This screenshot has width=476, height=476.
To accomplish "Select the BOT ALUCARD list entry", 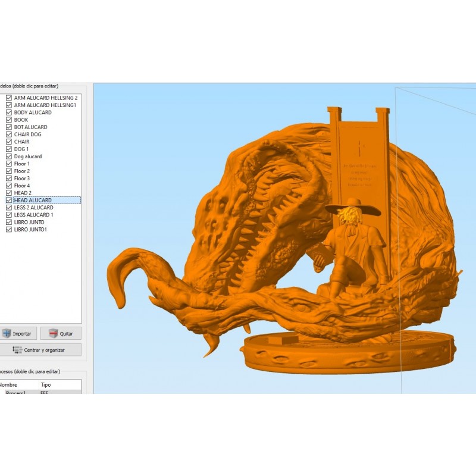I will point(30,127).
